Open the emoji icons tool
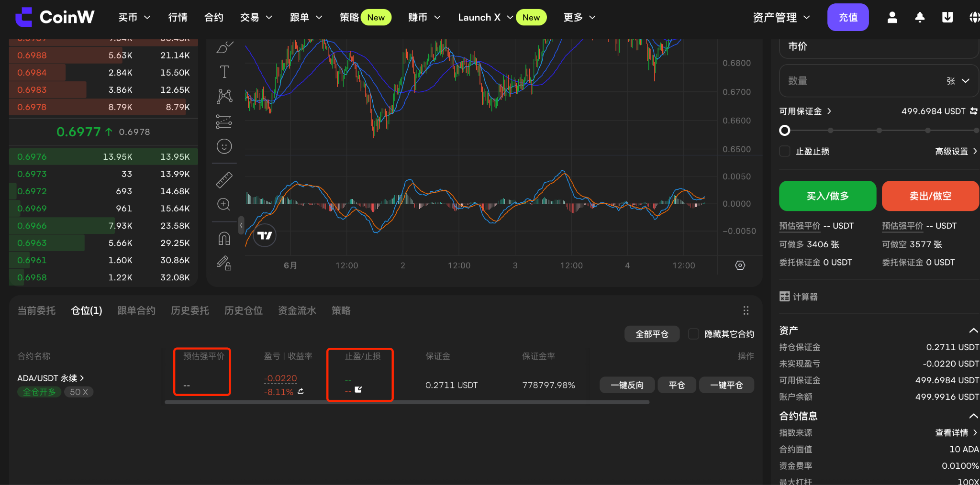This screenshot has width=980, height=485. click(x=224, y=146)
